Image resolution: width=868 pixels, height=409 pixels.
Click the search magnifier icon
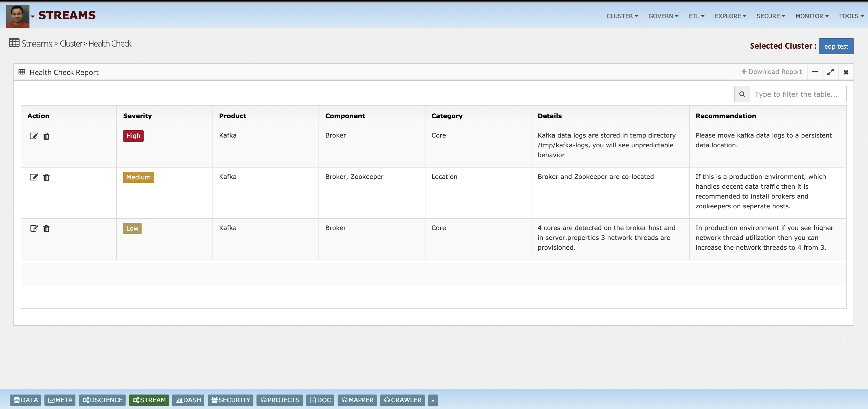pos(742,94)
